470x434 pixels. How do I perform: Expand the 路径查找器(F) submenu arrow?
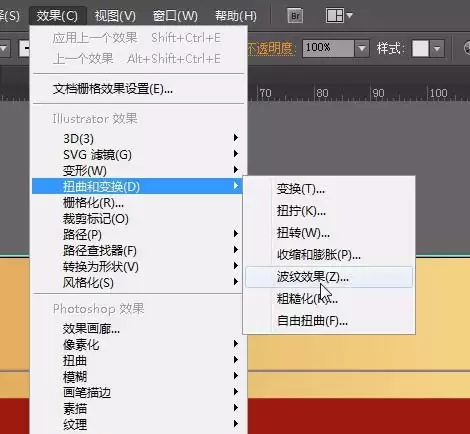(x=236, y=250)
